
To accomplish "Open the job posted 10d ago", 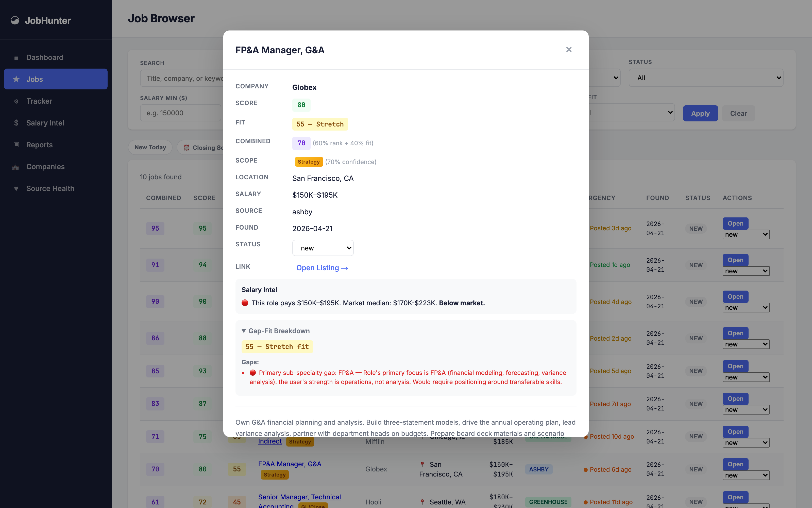I will pos(735,432).
